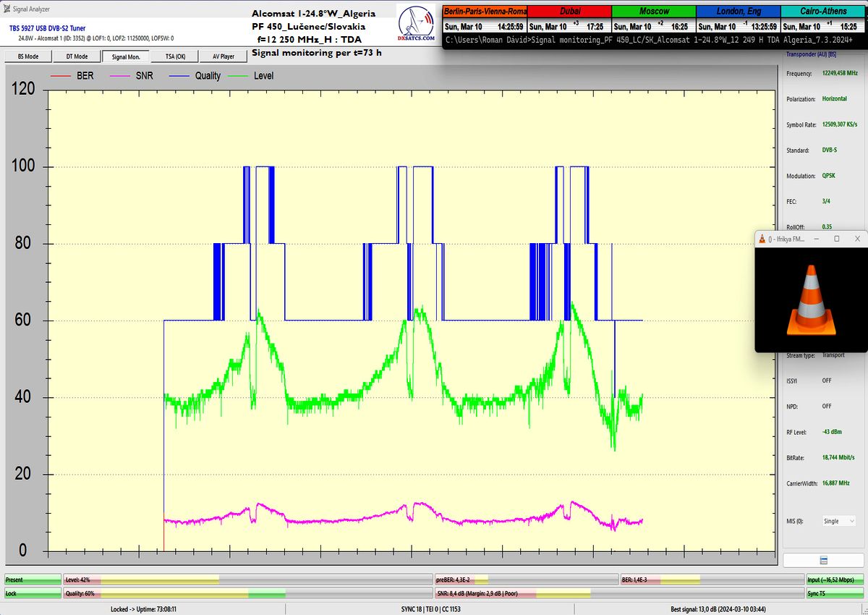Click the panel icon button below MIS
Screen dimensions: 868x615
823,561
